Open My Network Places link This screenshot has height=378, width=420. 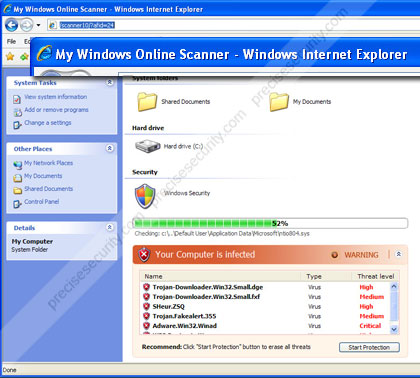click(x=48, y=163)
